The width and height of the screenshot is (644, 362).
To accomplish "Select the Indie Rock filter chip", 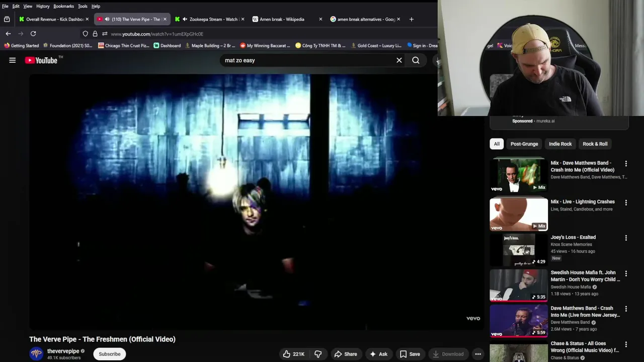I will point(560,144).
